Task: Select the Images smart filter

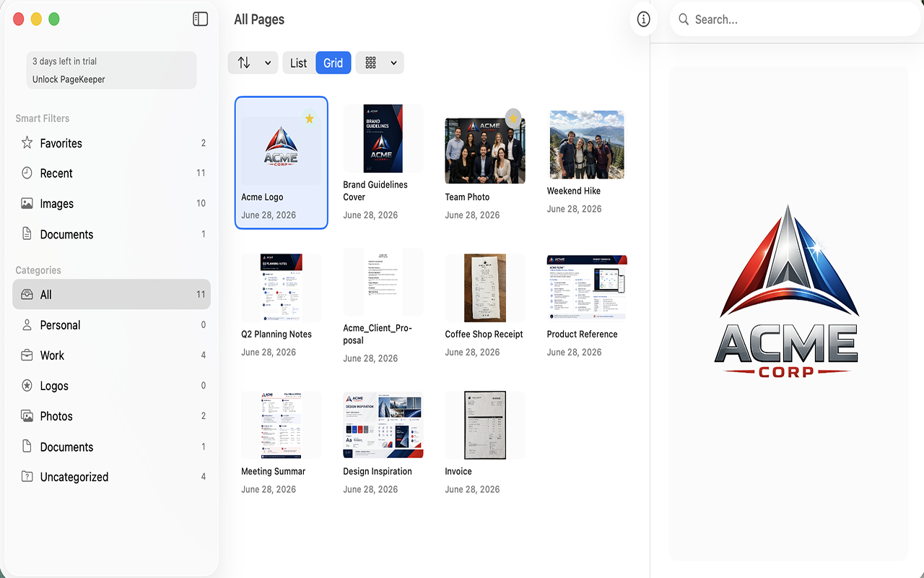Action: point(111,204)
